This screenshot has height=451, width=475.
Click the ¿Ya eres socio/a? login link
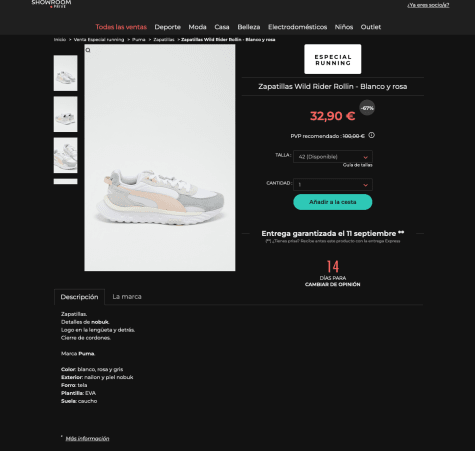point(428,5)
